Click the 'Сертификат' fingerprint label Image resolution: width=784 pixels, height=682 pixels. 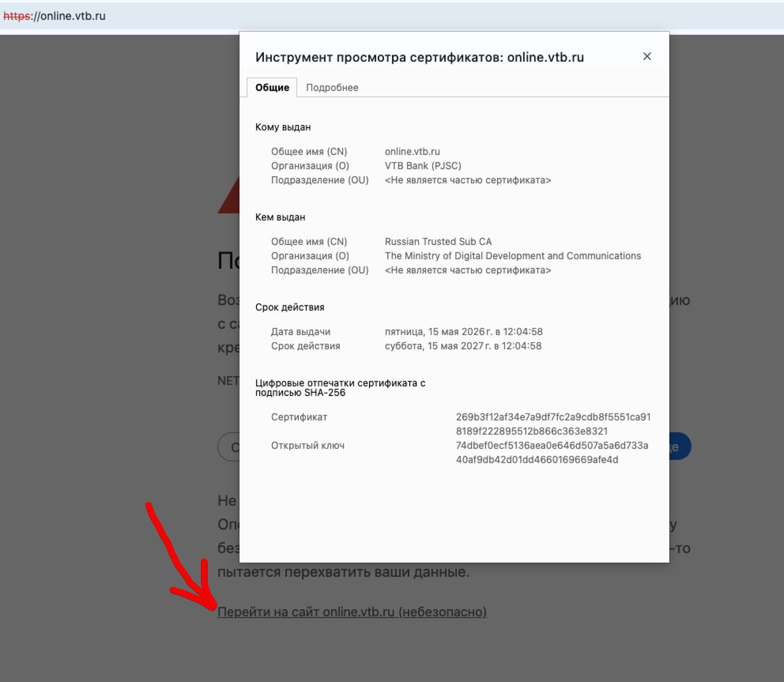(x=299, y=417)
